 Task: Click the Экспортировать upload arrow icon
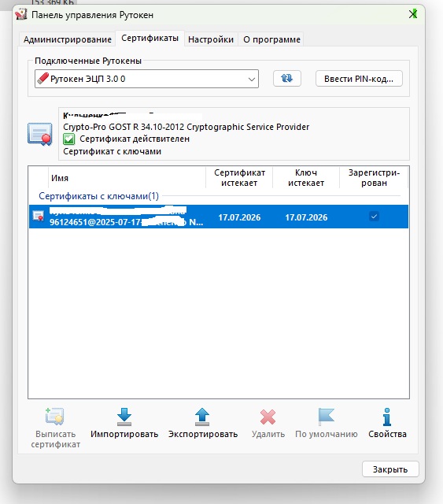pos(202,417)
